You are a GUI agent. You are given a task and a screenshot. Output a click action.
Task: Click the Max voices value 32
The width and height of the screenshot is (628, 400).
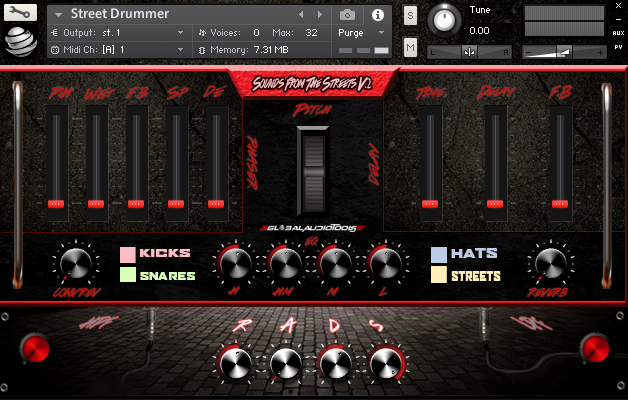[311, 33]
